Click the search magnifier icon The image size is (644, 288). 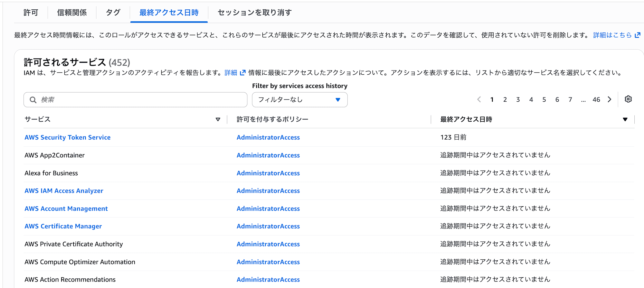click(33, 100)
